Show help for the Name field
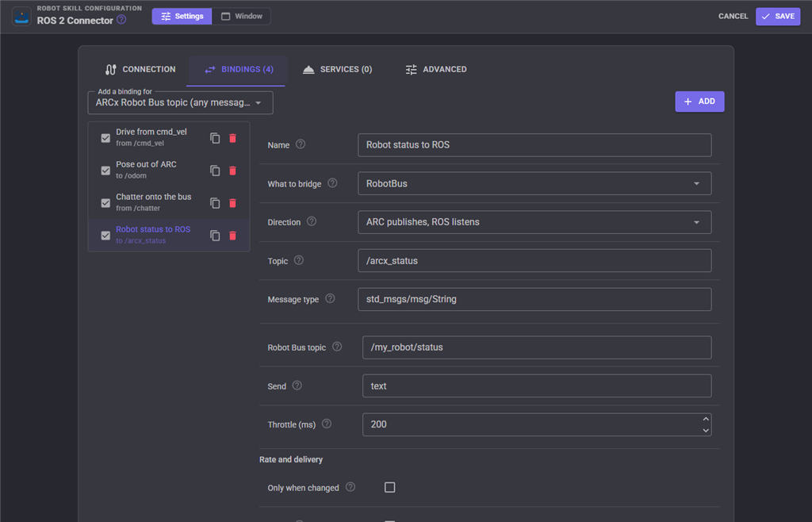This screenshot has width=812, height=522. (301, 144)
